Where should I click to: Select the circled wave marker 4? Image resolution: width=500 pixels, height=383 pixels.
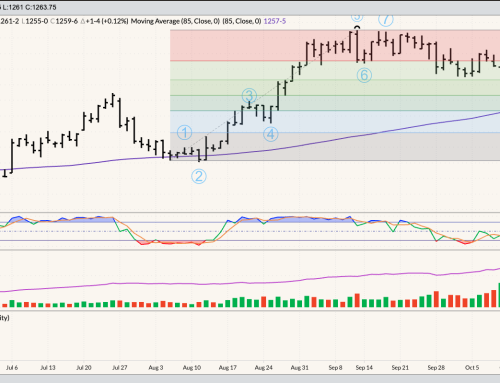click(x=271, y=134)
